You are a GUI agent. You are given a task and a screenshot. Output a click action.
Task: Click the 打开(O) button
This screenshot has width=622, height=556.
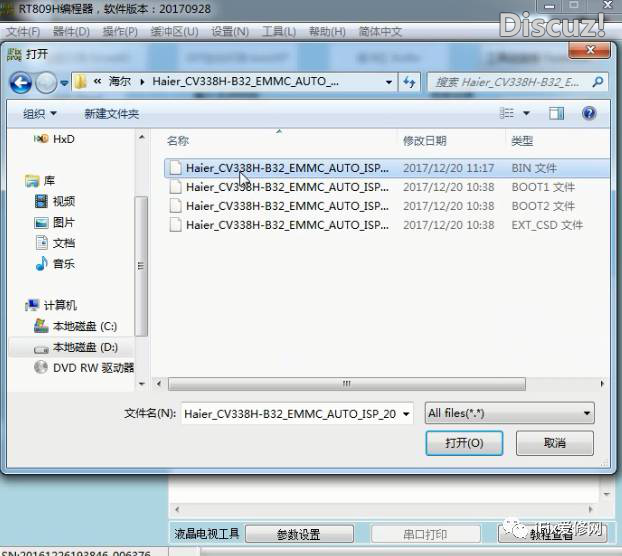pyautogui.click(x=463, y=443)
